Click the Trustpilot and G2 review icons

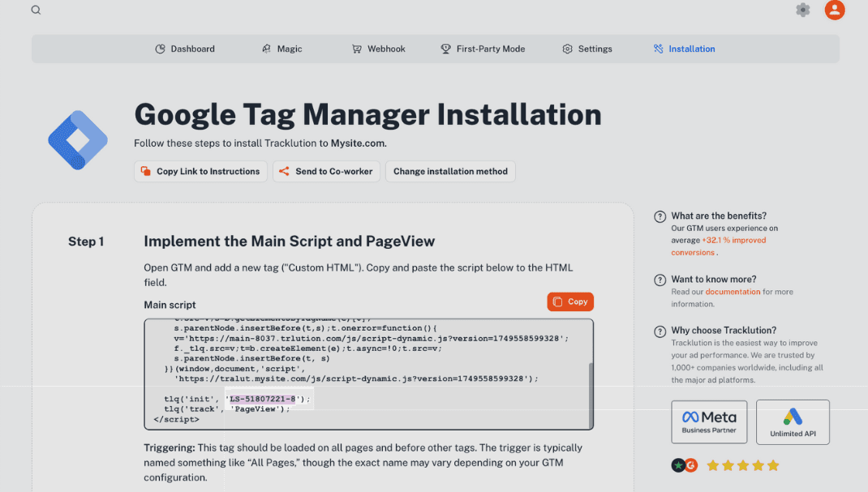pyautogui.click(x=684, y=465)
